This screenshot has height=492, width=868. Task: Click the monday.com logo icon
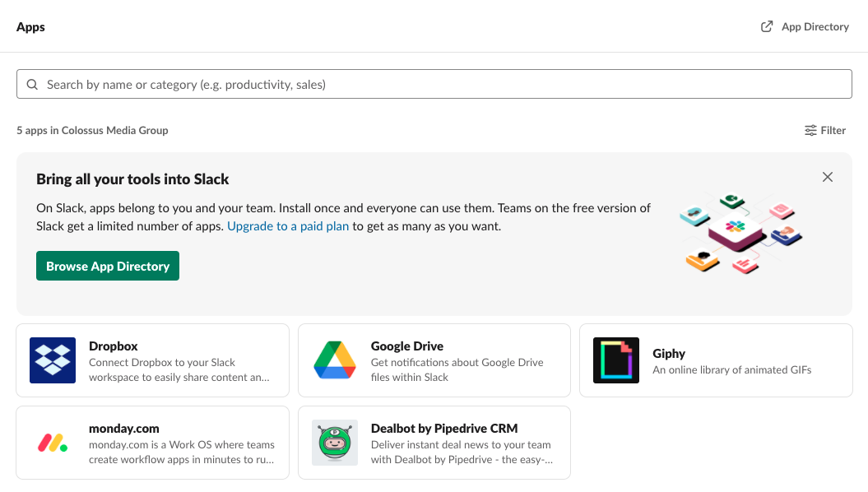53,443
